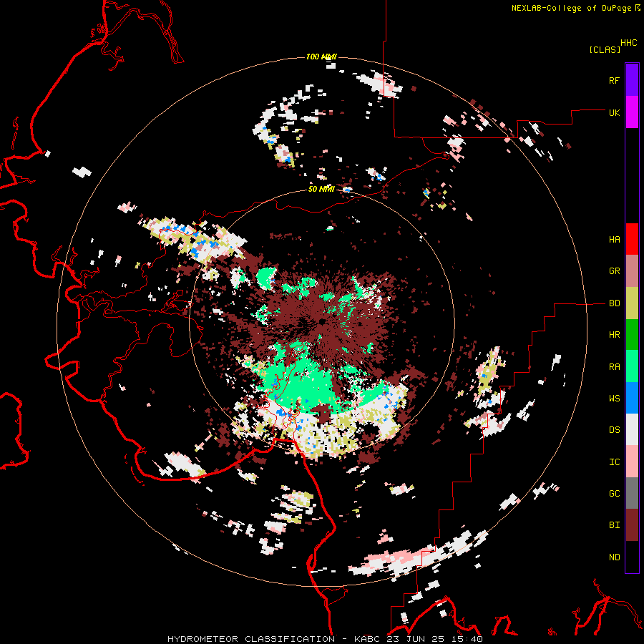The width and height of the screenshot is (644, 644).
Task: Click the KABC radar site identifier
Action: click(x=366, y=639)
